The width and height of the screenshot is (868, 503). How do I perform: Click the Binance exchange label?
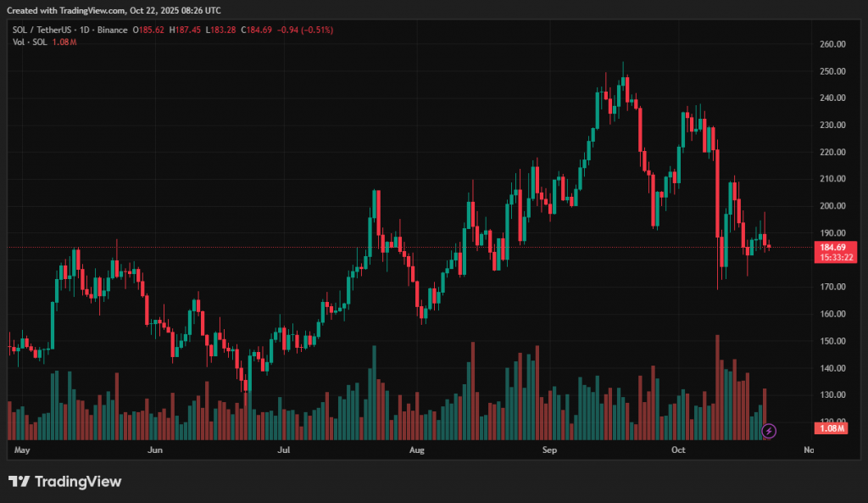tap(114, 30)
